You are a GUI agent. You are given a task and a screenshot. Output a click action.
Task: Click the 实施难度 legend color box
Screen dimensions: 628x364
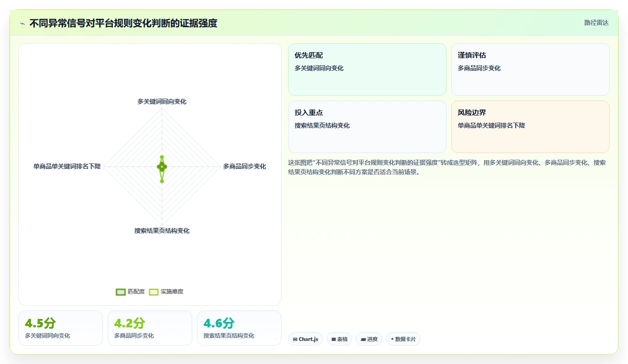point(154,292)
